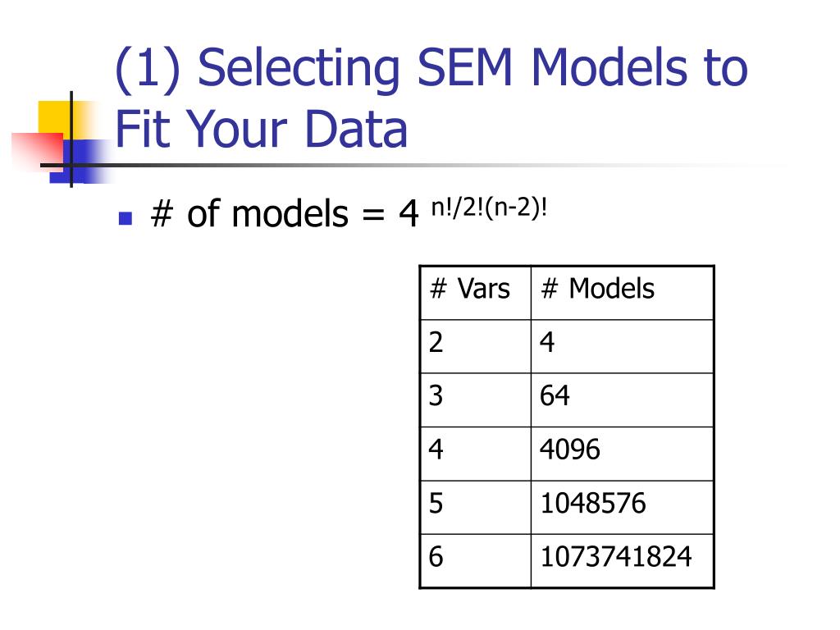Select the cell showing 1048576
840x630 pixels.
(x=622, y=507)
